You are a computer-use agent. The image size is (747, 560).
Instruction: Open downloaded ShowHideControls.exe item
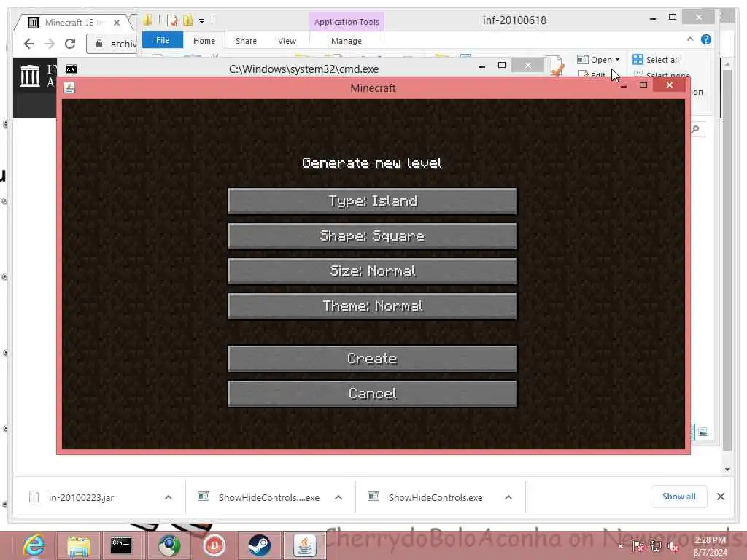pos(436,497)
